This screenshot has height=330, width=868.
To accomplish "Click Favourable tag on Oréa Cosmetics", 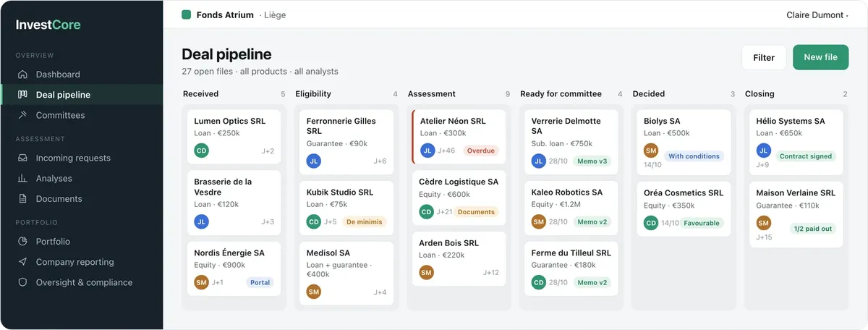I will pos(701,223).
